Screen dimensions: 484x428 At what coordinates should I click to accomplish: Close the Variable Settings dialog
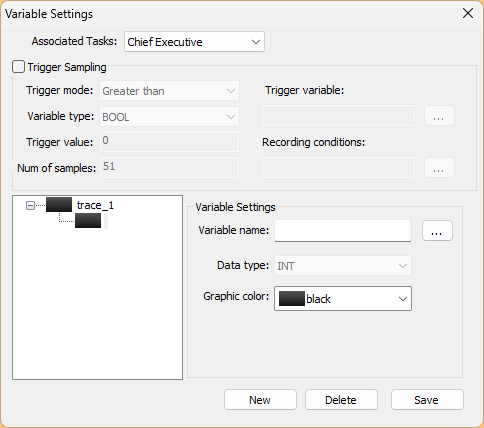coord(468,13)
